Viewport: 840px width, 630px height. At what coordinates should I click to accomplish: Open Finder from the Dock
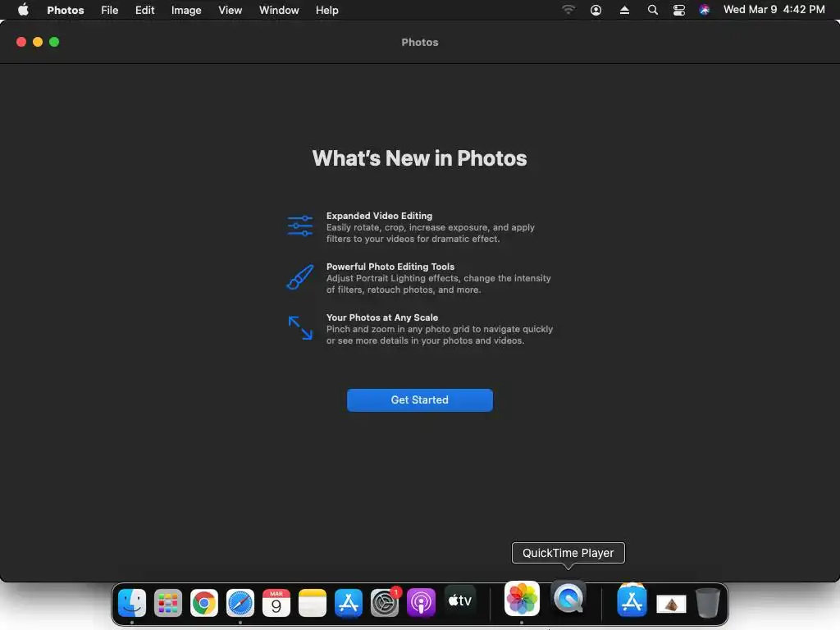[x=132, y=603]
